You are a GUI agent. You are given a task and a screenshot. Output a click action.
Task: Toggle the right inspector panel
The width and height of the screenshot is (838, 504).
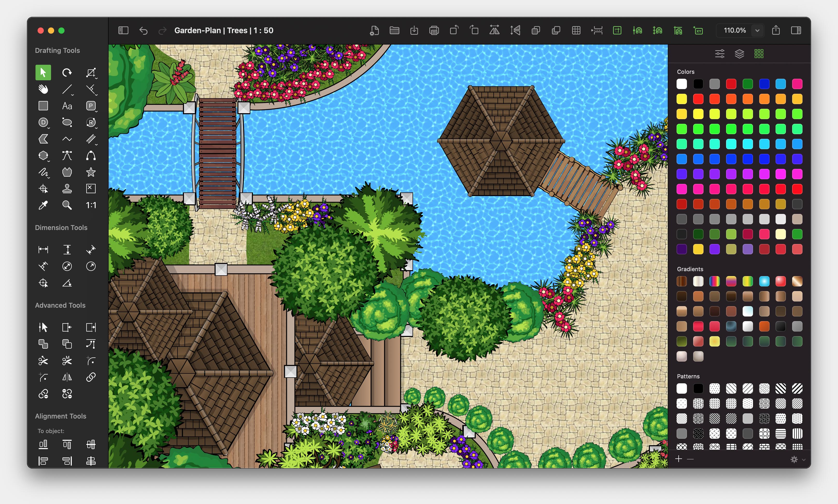pyautogui.click(x=796, y=31)
